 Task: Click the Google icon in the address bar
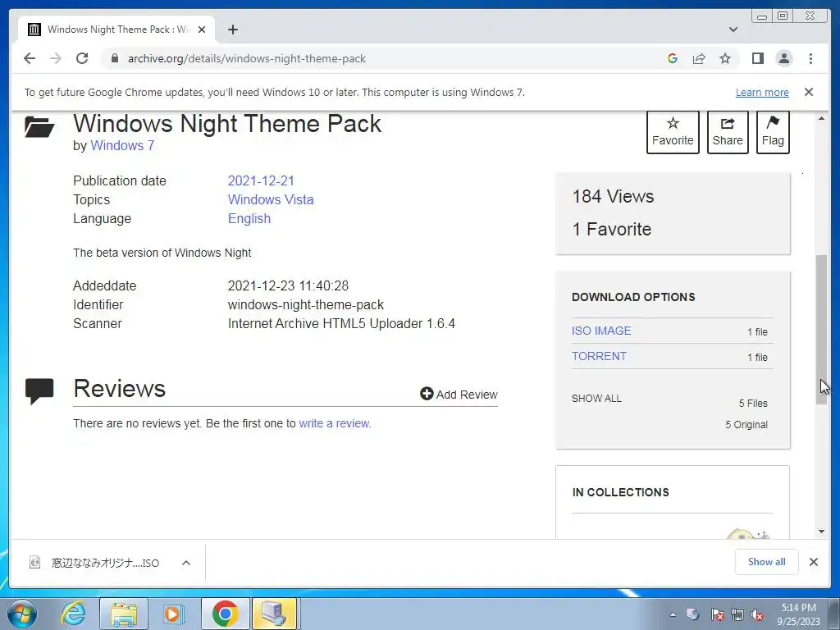tap(673, 58)
